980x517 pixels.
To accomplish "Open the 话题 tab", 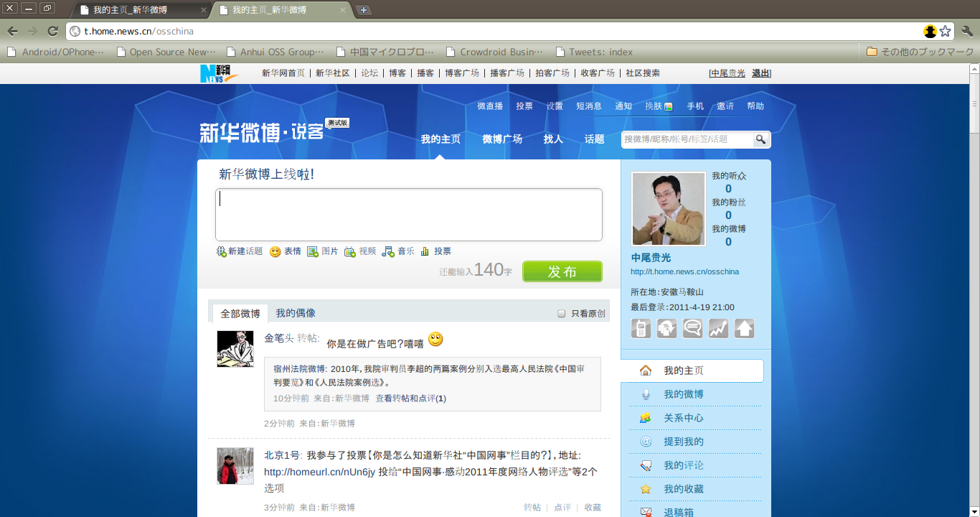I will (x=594, y=139).
